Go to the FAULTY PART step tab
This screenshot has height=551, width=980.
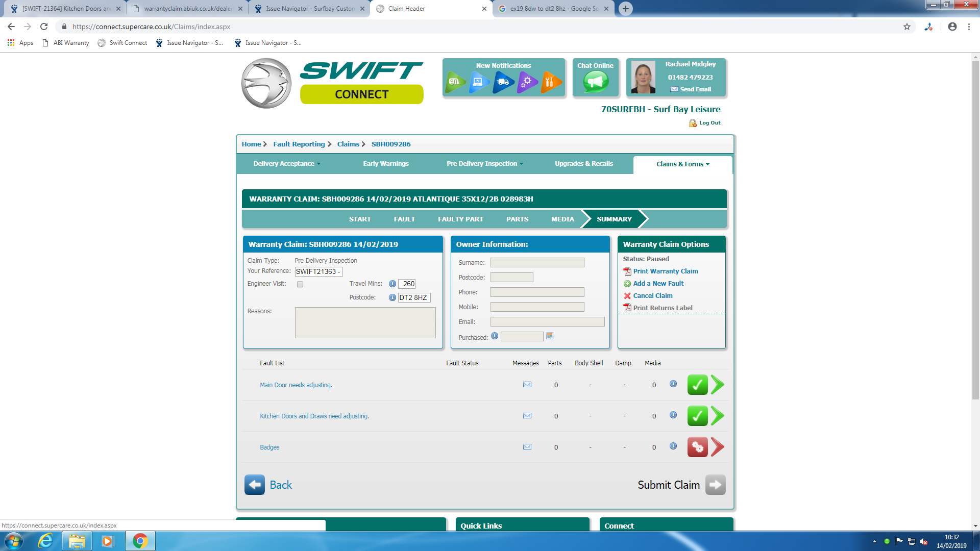[460, 219]
